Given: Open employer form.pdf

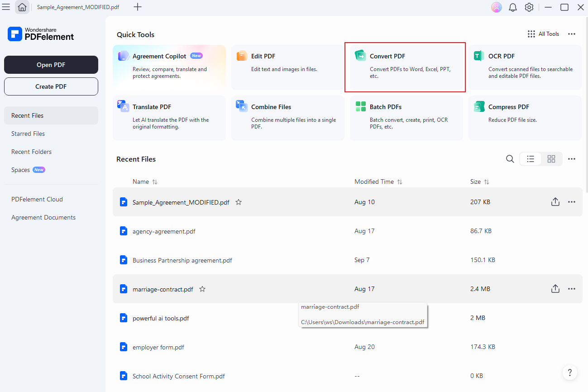Looking at the screenshot, I should (x=348, y=347).
